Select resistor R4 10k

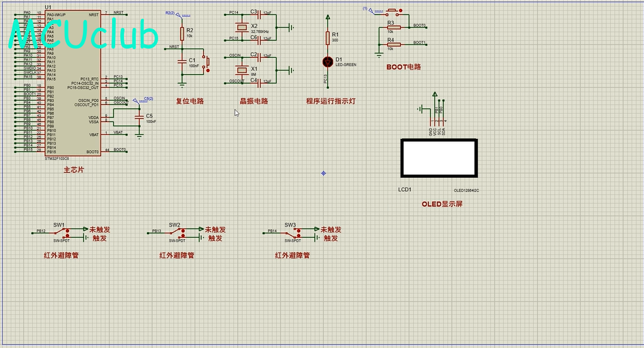pos(394,44)
